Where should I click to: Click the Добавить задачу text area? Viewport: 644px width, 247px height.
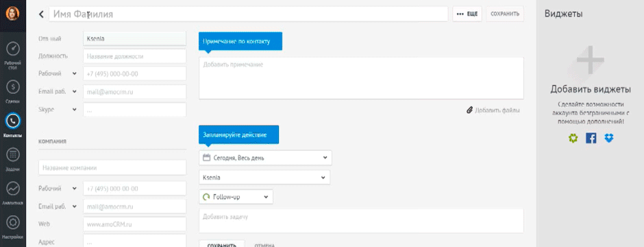coord(361,221)
